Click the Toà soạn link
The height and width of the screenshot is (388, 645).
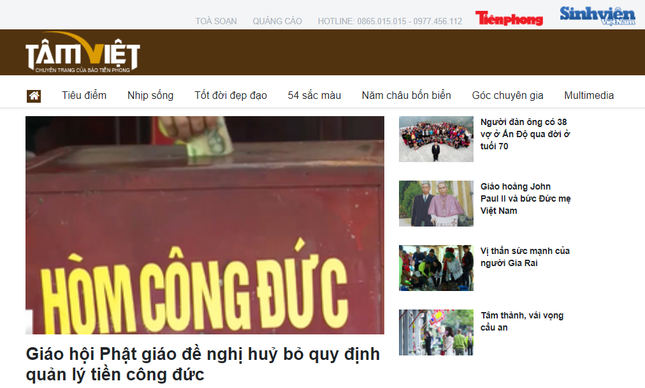click(216, 21)
